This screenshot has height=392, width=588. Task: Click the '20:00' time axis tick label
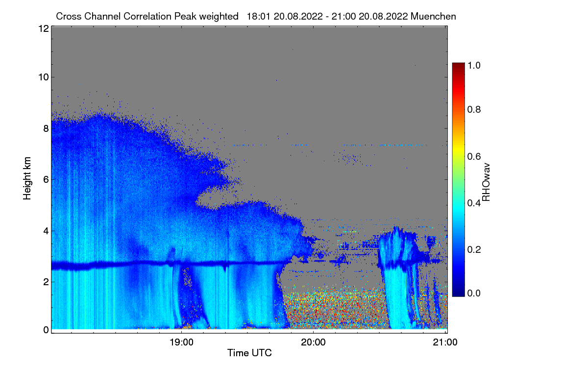(313, 343)
